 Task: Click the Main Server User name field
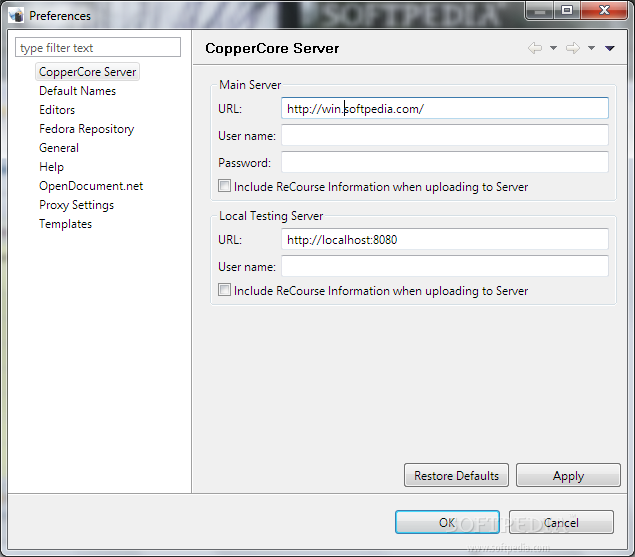(x=445, y=135)
